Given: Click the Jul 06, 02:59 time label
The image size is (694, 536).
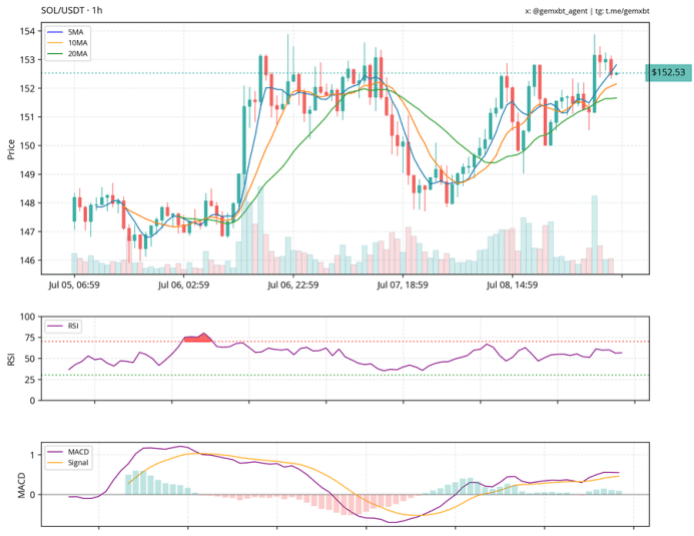Looking at the screenshot, I should [x=185, y=285].
